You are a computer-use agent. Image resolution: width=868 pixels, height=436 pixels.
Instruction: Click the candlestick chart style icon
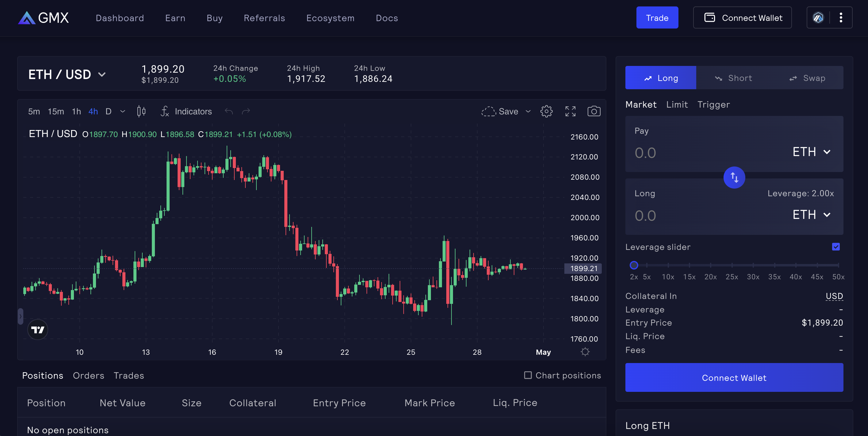click(141, 111)
